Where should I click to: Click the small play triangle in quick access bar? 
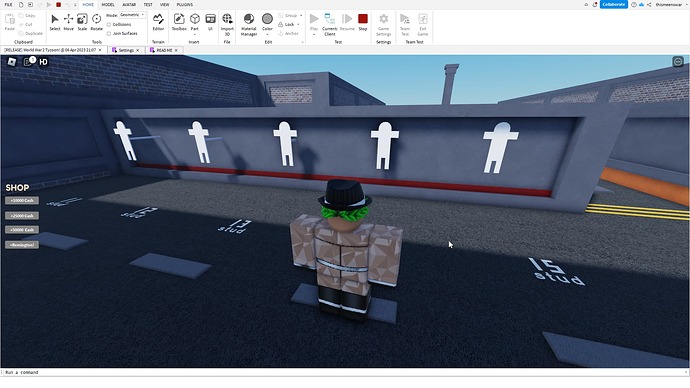[49, 5]
